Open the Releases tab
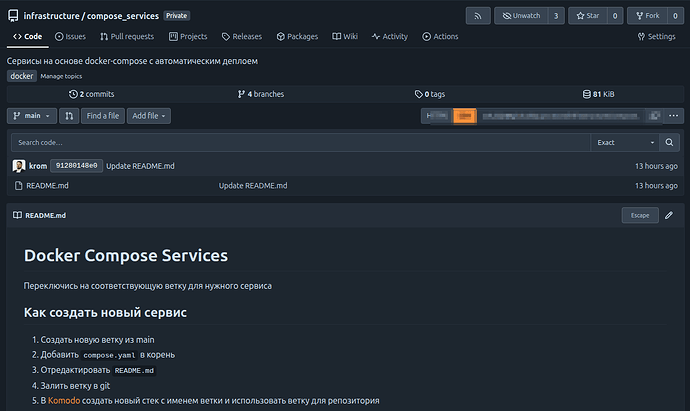 point(242,37)
